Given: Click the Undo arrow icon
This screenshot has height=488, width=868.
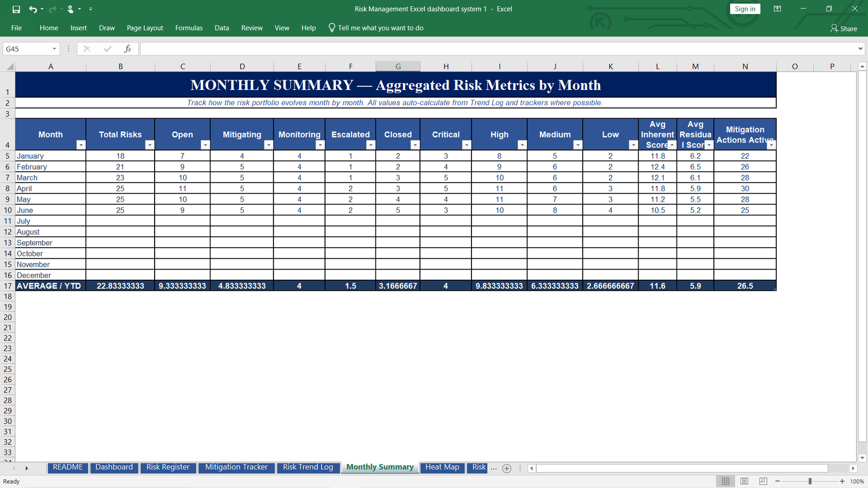Looking at the screenshot, I should click(33, 9).
